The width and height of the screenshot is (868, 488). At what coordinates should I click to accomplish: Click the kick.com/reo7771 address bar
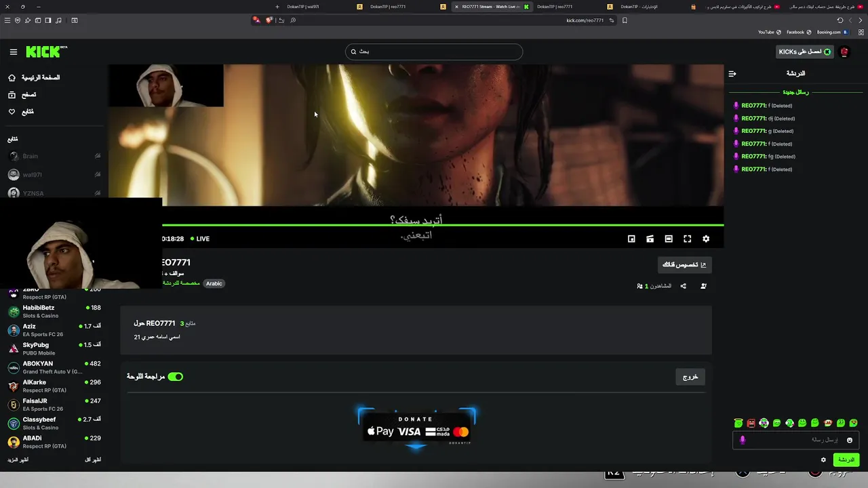click(585, 20)
